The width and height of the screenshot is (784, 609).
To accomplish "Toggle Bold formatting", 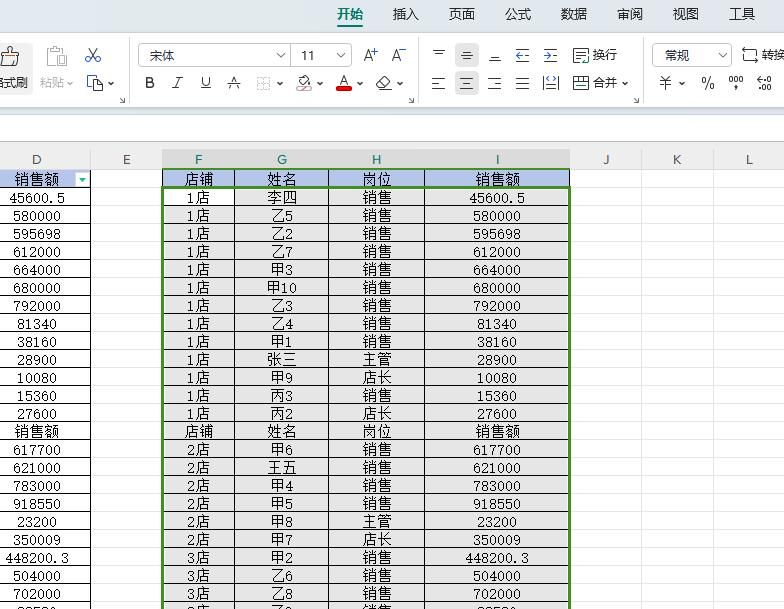I will point(149,83).
